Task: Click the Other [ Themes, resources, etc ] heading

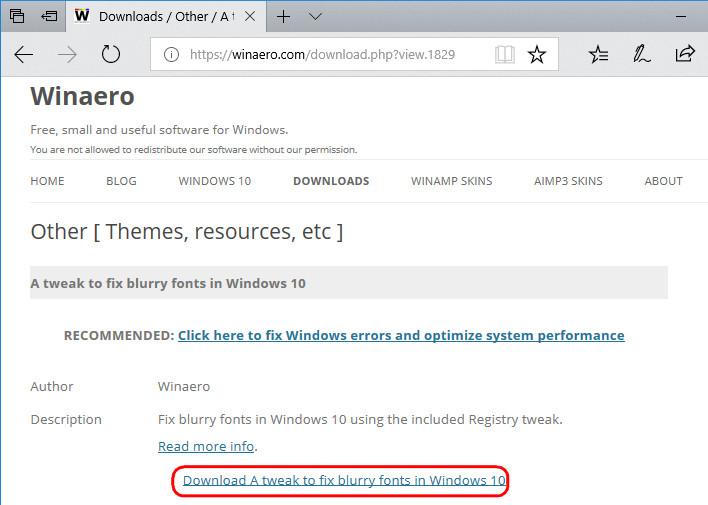Action: (186, 232)
